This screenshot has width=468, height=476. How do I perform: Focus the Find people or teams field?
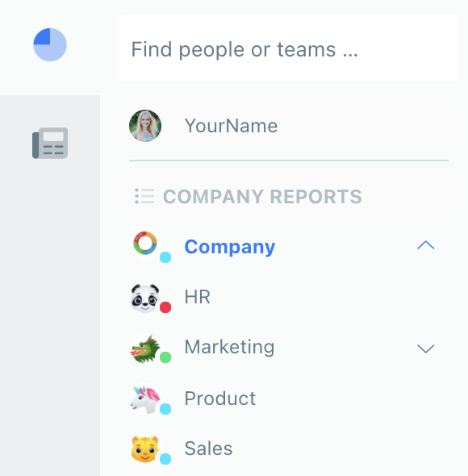pyautogui.click(x=289, y=48)
